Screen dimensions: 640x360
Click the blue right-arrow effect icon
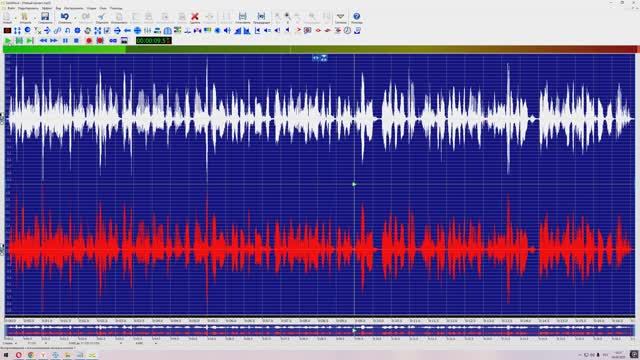pyautogui.click(x=117, y=31)
